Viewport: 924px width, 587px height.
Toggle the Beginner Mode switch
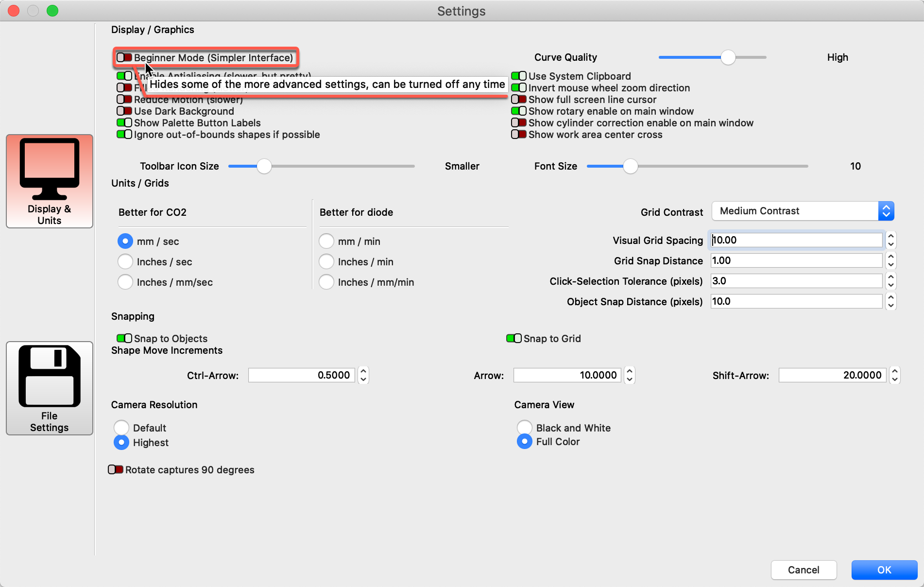pyautogui.click(x=124, y=58)
